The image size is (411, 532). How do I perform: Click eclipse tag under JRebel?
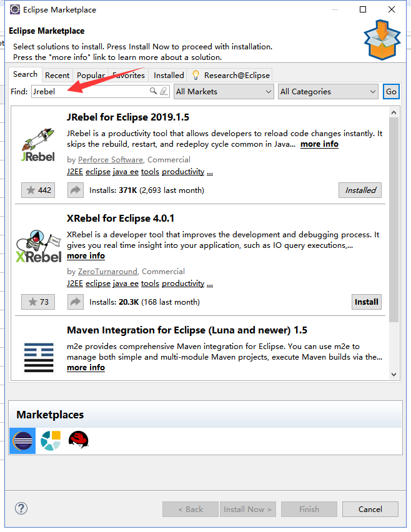point(98,172)
